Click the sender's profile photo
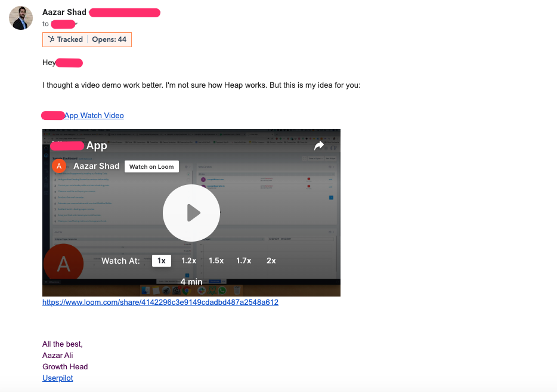 pos(21,18)
